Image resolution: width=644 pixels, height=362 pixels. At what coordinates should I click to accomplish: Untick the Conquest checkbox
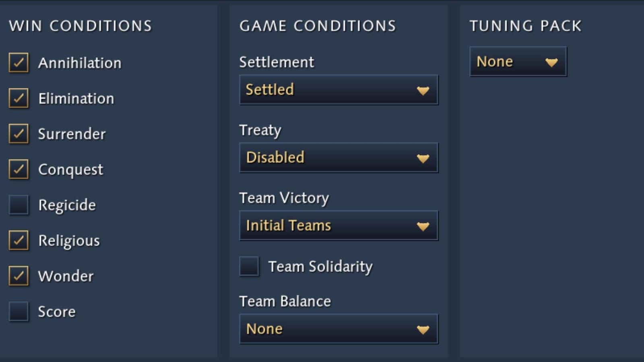coord(19,169)
